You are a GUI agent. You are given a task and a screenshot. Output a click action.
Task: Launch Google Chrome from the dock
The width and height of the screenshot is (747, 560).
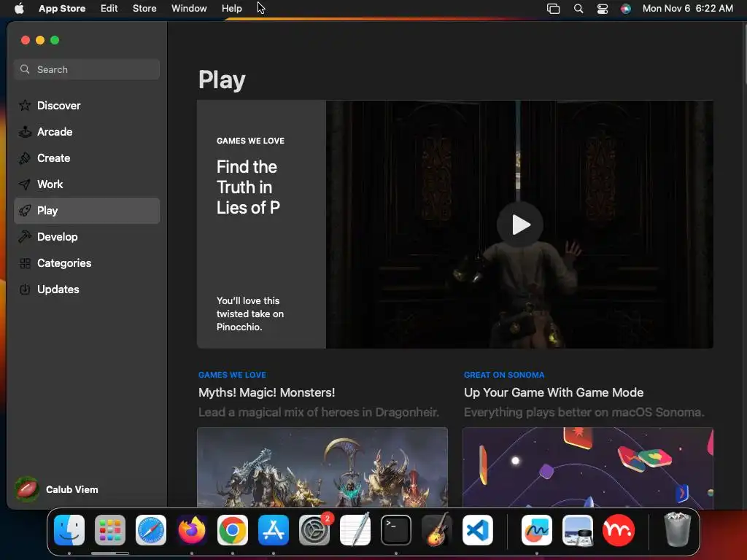click(x=233, y=530)
